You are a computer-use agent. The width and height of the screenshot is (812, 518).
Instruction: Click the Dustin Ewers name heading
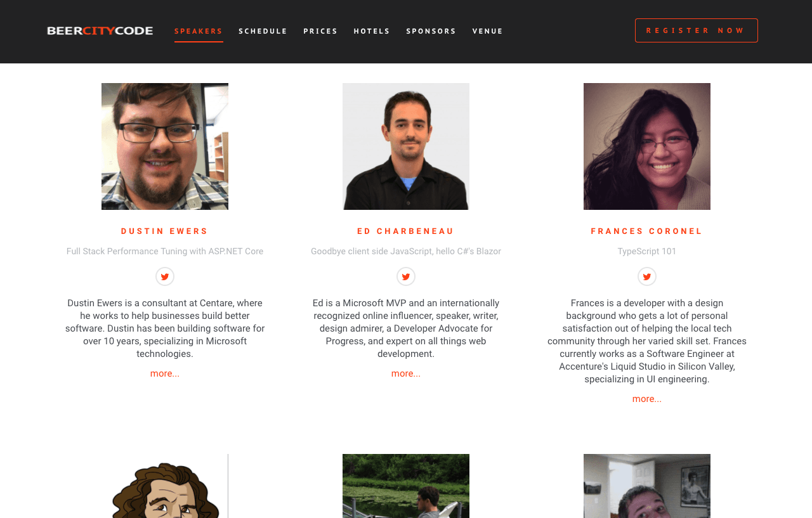coord(165,231)
